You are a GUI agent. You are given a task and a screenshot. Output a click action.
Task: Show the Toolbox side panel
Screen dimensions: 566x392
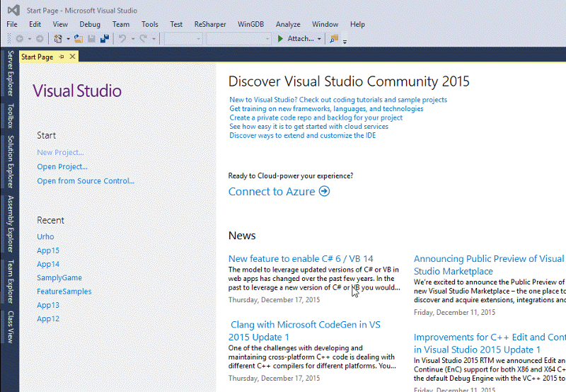[x=10, y=116]
